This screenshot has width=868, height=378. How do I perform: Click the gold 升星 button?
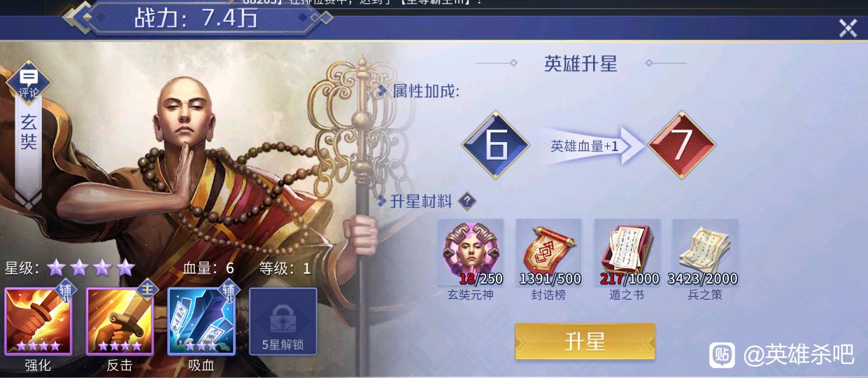click(x=585, y=342)
